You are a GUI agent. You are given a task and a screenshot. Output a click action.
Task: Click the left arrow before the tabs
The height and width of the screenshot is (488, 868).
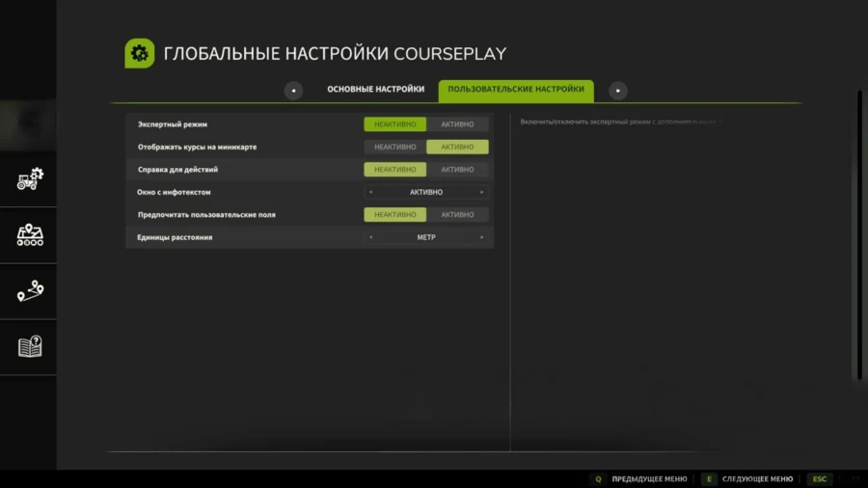click(293, 90)
